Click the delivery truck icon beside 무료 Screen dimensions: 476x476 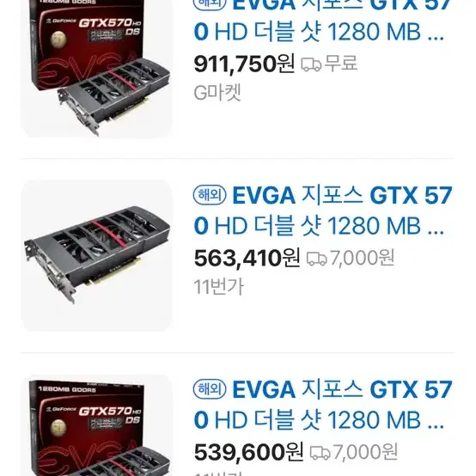click(311, 64)
